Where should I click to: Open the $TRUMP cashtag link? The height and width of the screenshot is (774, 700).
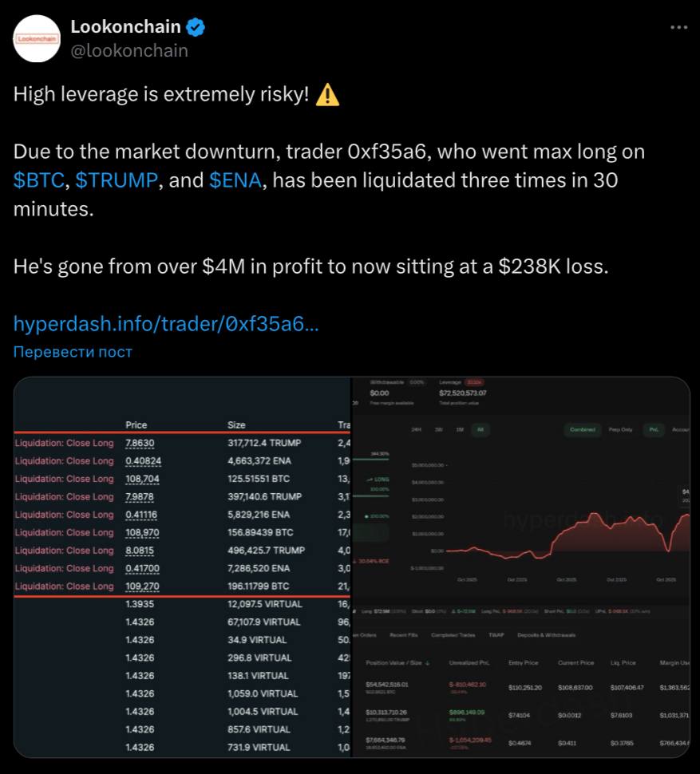point(117,180)
